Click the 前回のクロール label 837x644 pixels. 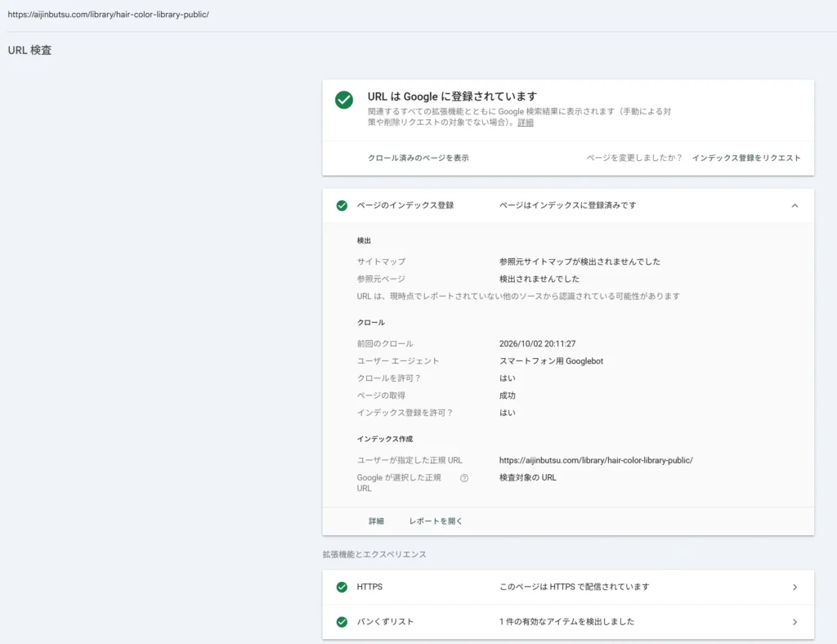click(385, 344)
